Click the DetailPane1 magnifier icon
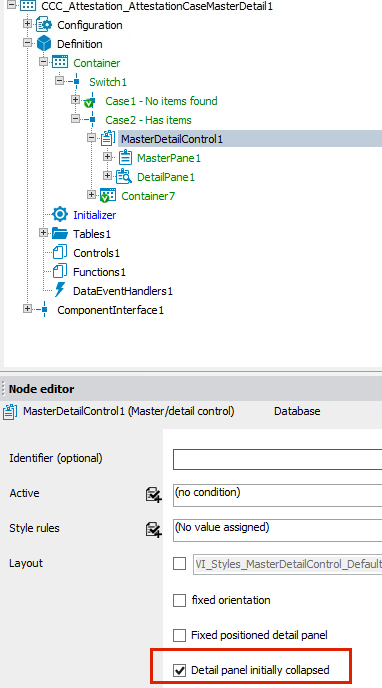 [124, 177]
